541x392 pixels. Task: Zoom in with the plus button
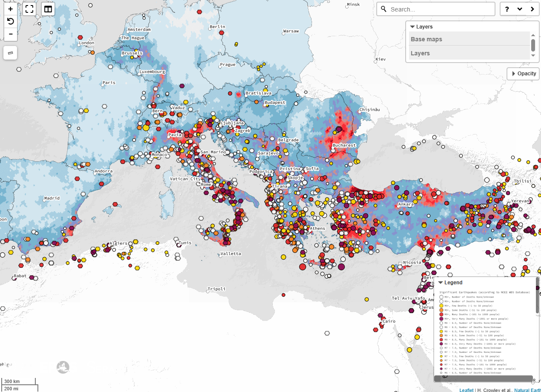click(x=11, y=9)
